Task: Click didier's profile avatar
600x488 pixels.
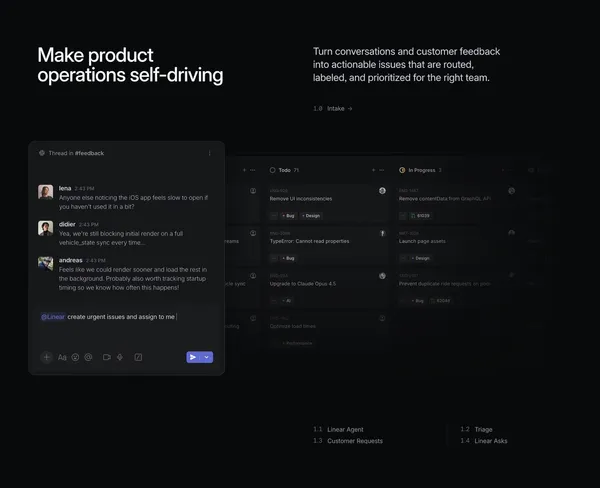Action: (x=46, y=228)
